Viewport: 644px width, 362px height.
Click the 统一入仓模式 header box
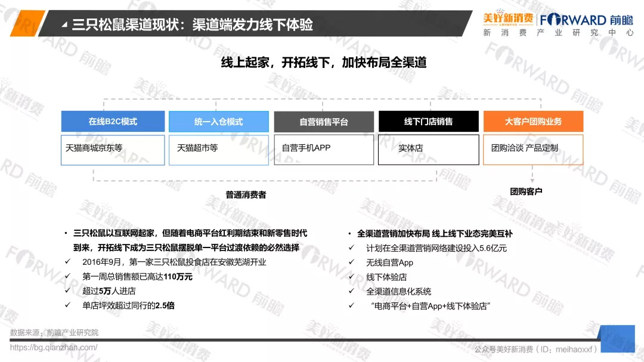coord(218,121)
